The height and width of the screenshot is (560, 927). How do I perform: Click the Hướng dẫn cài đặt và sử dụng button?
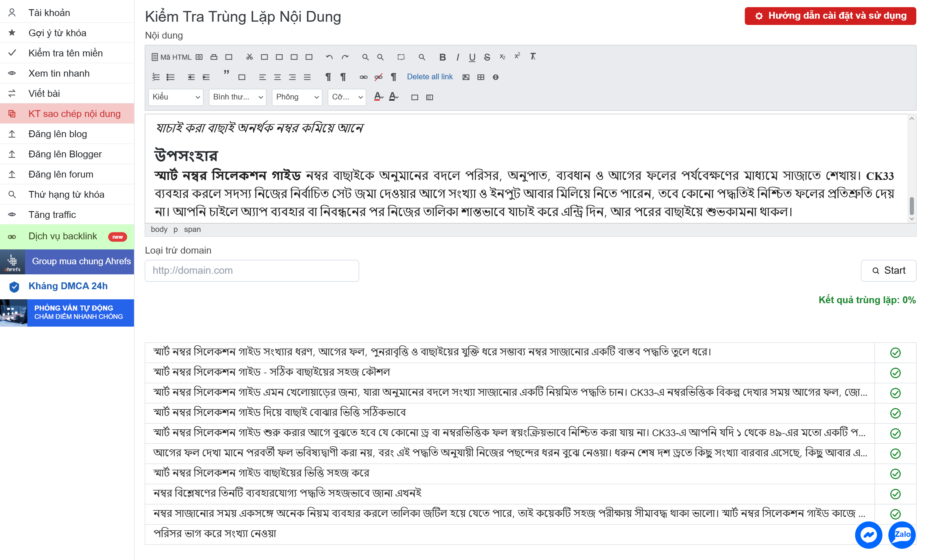(830, 16)
